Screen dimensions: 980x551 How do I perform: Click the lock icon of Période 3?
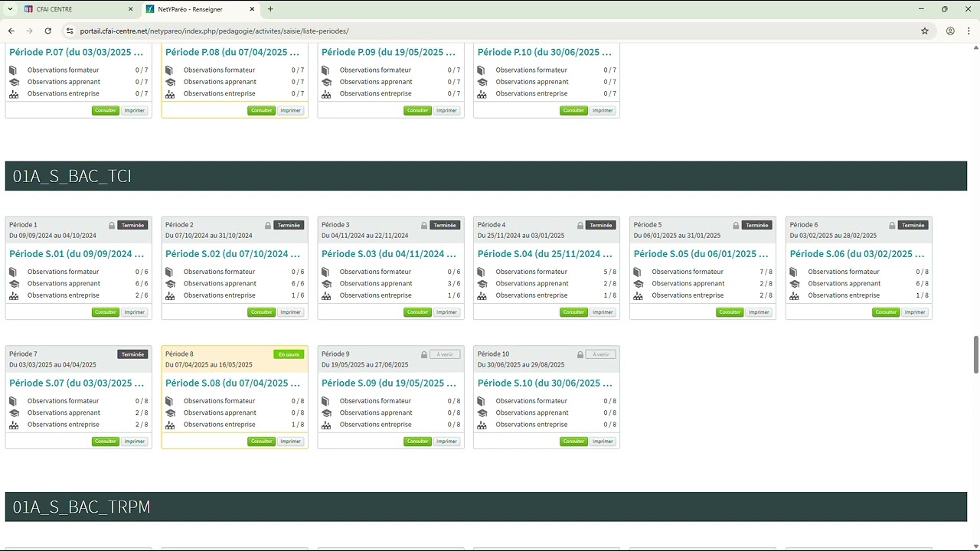coord(424,225)
